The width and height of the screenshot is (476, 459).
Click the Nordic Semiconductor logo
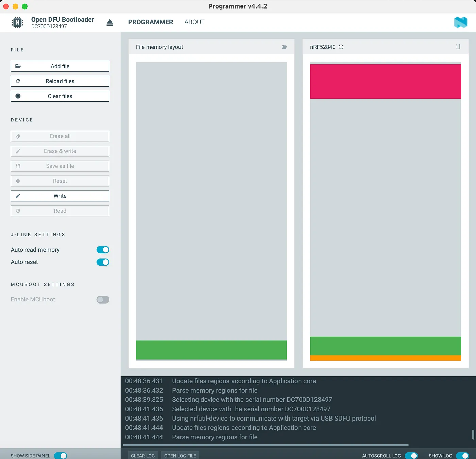pyautogui.click(x=461, y=22)
